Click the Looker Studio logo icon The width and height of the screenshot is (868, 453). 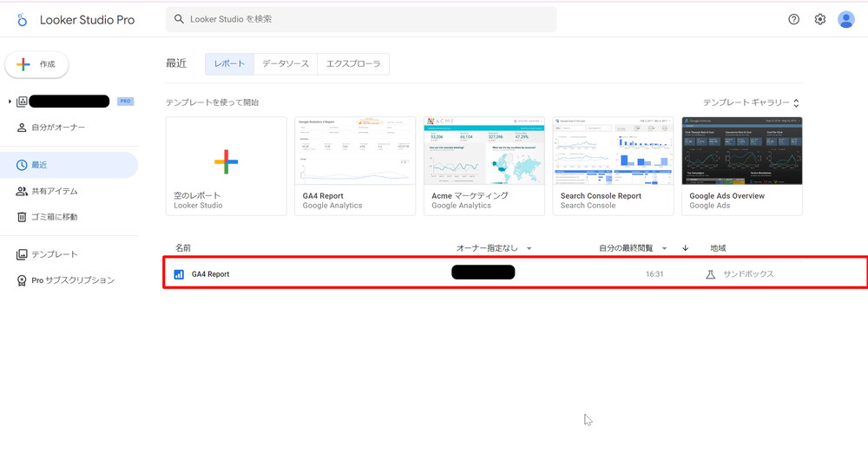tap(22, 20)
